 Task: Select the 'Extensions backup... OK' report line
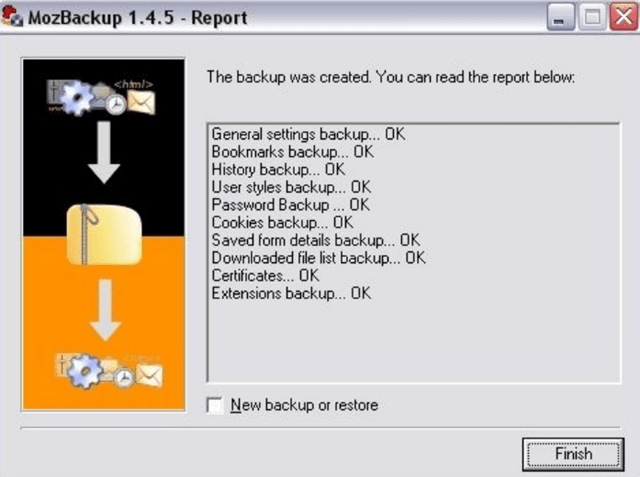pyautogui.click(x=291, y=293)
